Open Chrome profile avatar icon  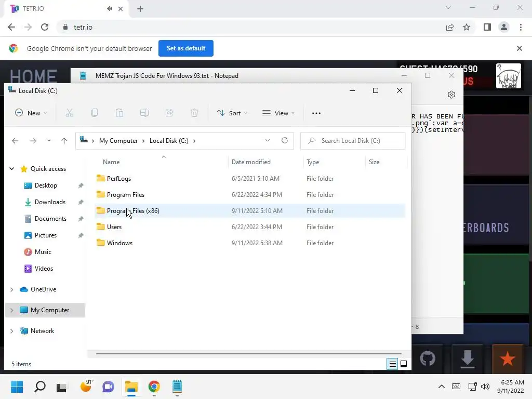(x=504, y=27)
